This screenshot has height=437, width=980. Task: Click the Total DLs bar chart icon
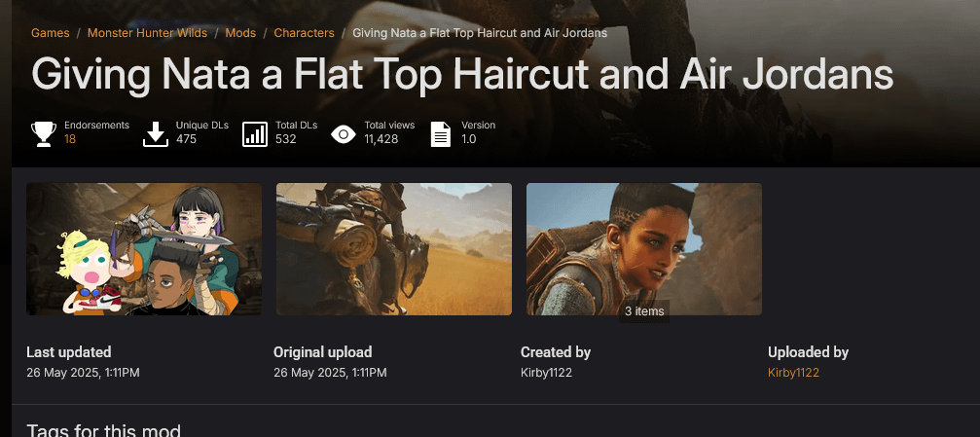(255, 134)
